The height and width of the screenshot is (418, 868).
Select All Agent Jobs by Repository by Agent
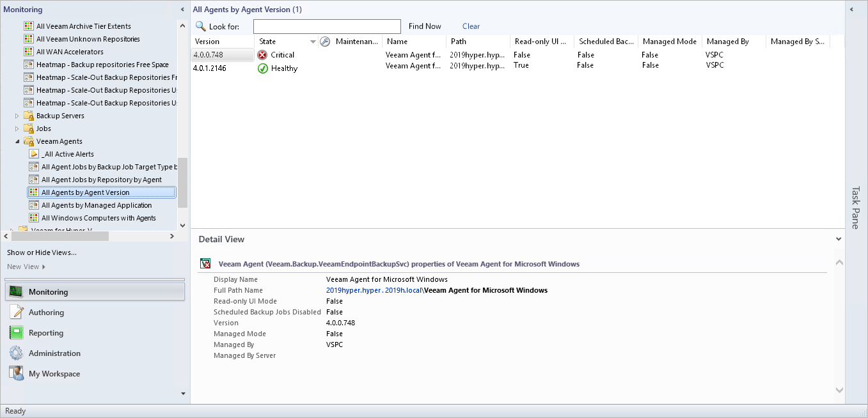pyautogui.click(x=102, y=180)
